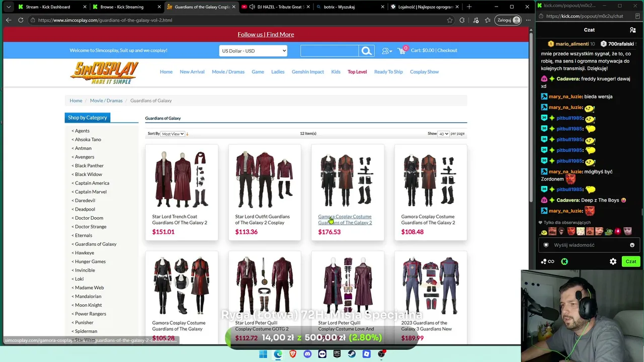Click the Checkout link in the header
The width and height of the screenshot is (644, 362).
click(x=447, y=50)
